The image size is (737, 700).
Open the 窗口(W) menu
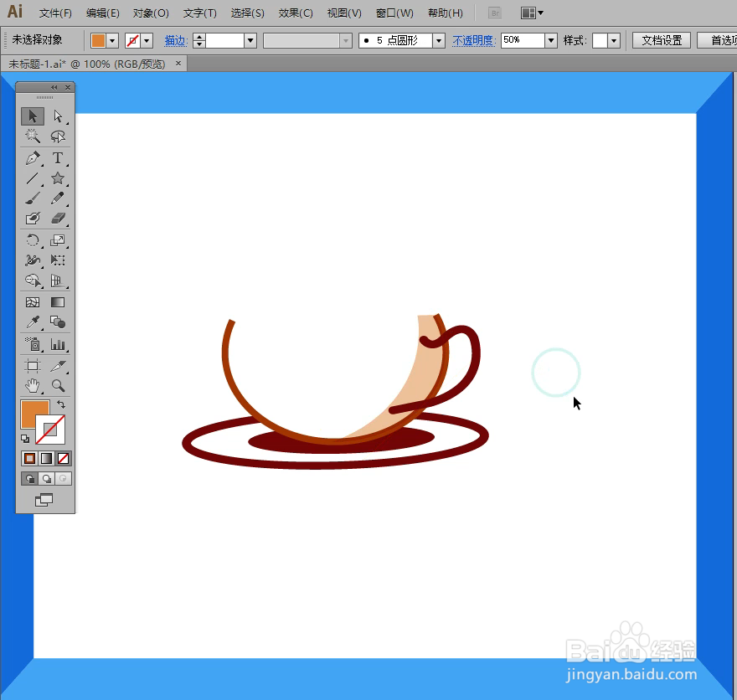coord(394,13)
